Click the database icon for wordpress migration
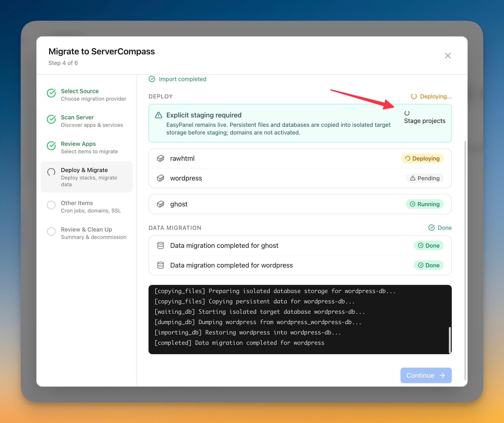504x423 pixels. tap(161, 265)
